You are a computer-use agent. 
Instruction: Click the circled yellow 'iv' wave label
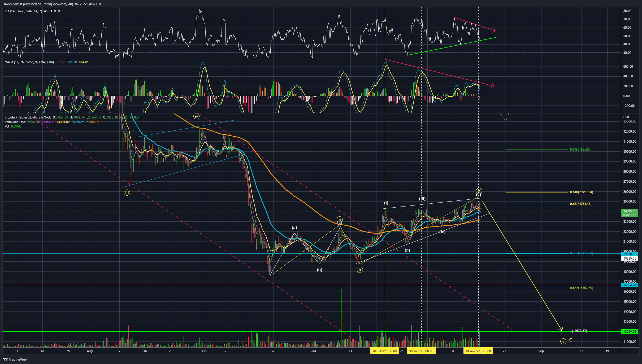coord(196,116)
